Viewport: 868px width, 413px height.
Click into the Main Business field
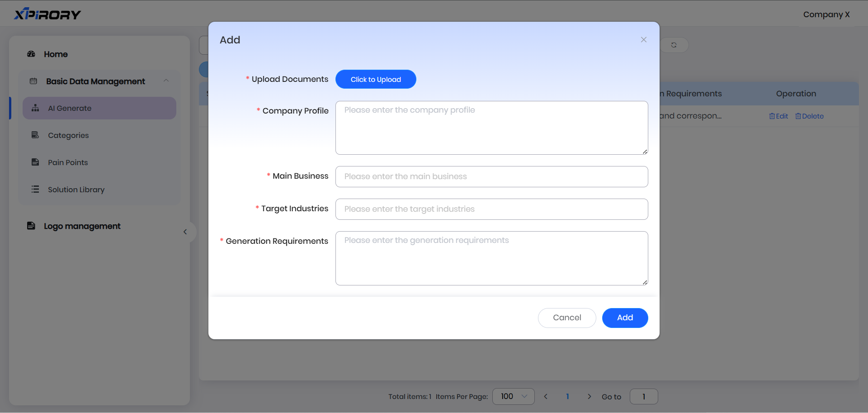click(491, 177)
